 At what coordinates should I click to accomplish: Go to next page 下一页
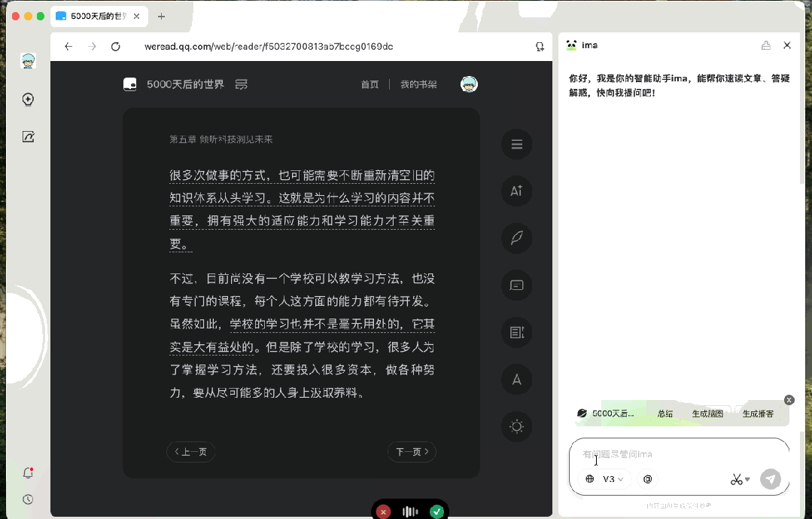coord(412,452)
